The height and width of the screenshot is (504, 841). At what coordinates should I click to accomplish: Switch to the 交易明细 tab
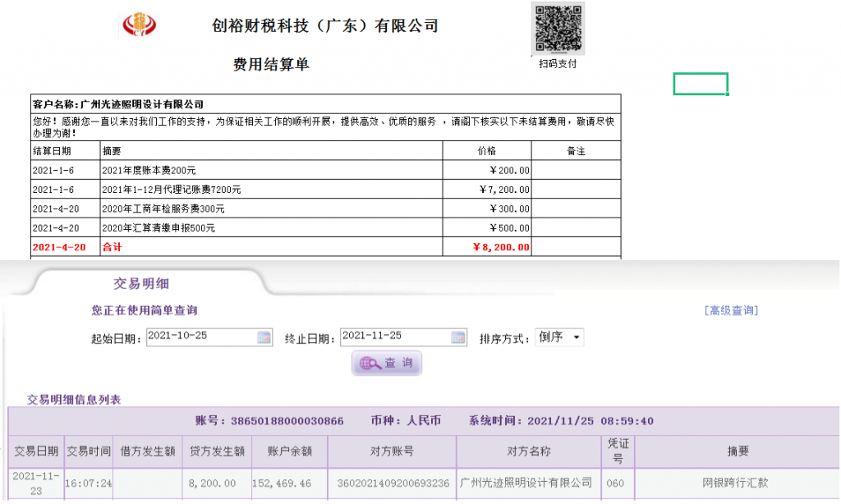tap(141, 283)
